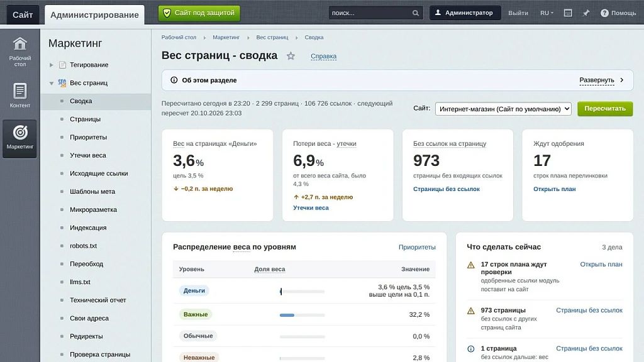The image size is (644, 362).
Task: Click the Деньги weight share bar
Action: 302,292
